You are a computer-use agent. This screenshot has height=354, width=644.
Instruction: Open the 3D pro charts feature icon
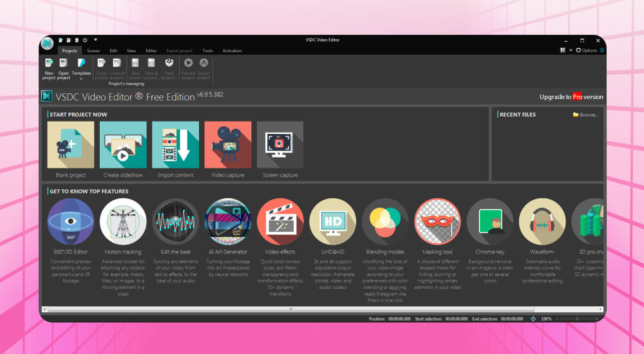[x=587, y=222]
